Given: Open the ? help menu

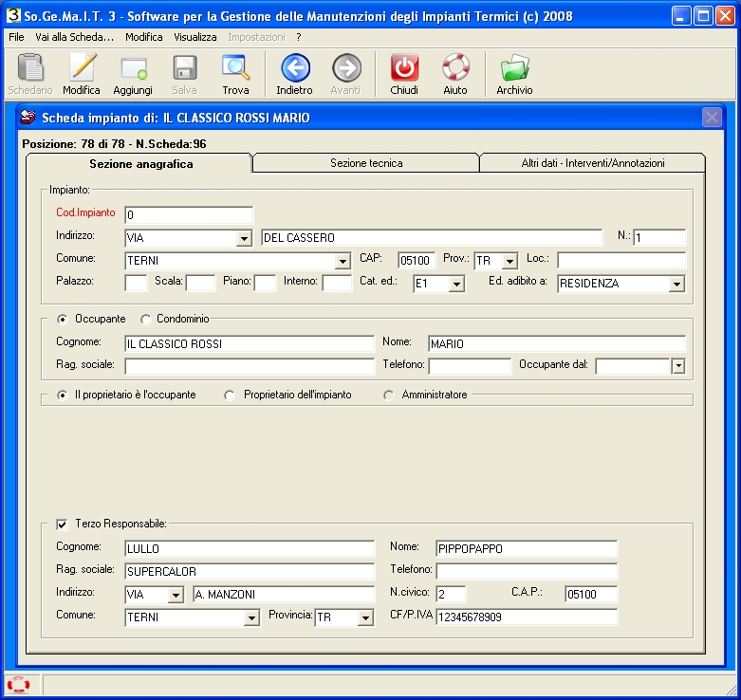Looking at the screenshot, I should (x=299, y=37).
